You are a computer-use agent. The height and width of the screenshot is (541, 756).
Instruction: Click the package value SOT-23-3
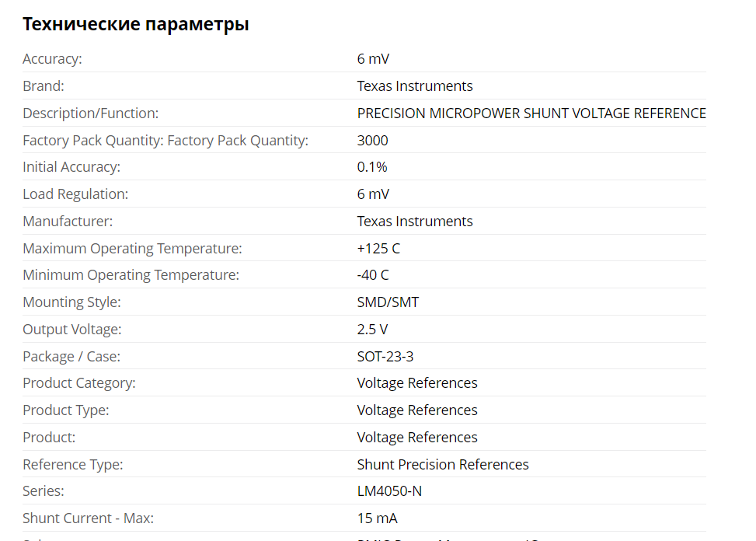click(x=386, y=357)
